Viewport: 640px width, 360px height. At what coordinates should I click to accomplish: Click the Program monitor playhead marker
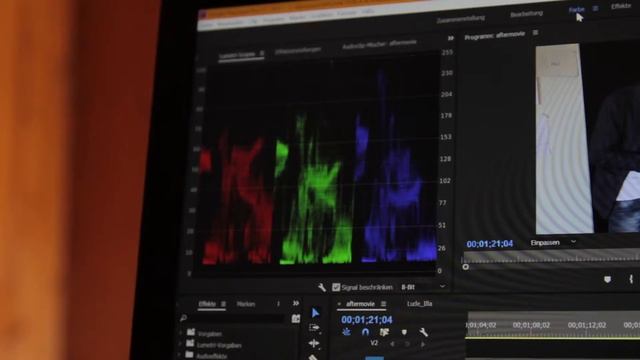point(465,267)
